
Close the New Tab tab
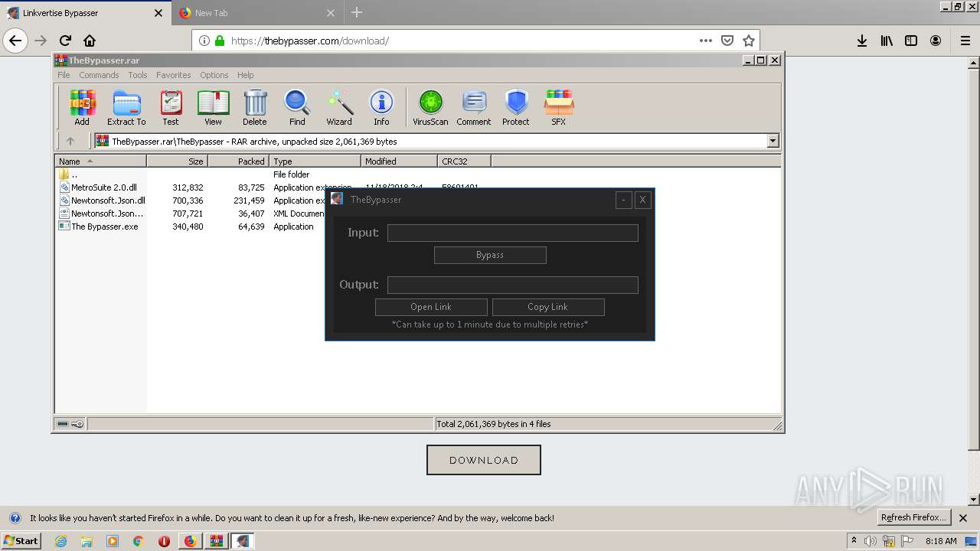[x=331, y=13]
